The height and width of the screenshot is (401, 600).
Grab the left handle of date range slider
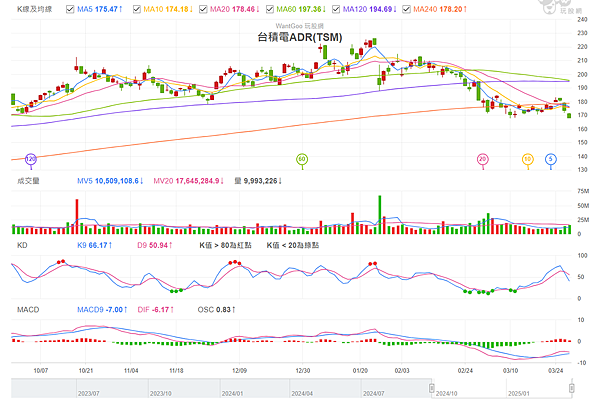[432, 388]
